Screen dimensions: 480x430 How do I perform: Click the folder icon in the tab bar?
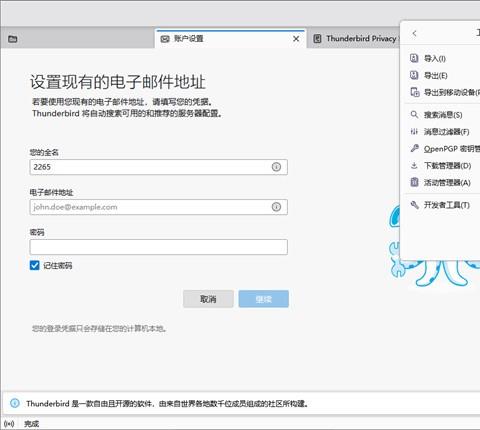[13, 39]
